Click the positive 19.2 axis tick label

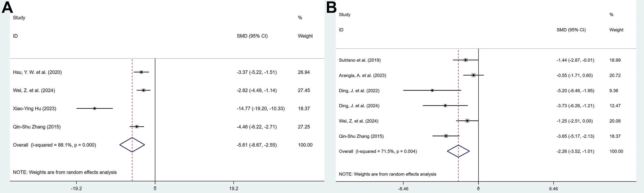click(234, 189)
